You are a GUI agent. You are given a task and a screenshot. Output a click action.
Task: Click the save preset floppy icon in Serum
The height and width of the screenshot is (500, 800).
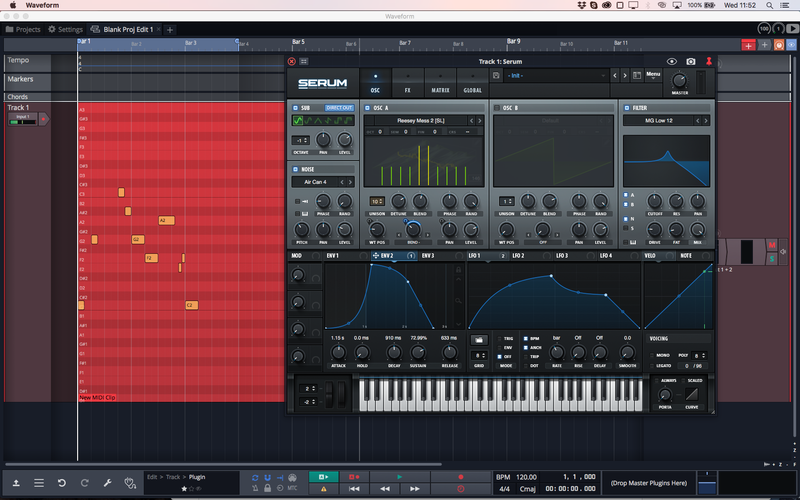[496, 76]
